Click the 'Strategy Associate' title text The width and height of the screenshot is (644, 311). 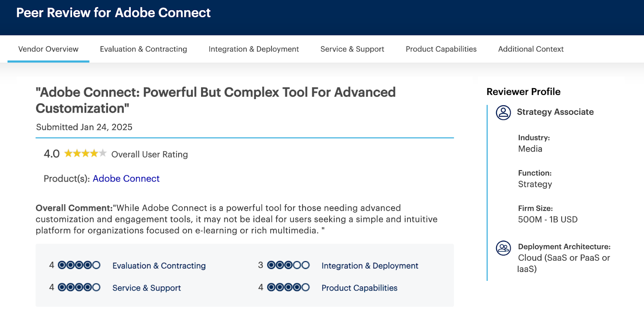click(555, 112)
